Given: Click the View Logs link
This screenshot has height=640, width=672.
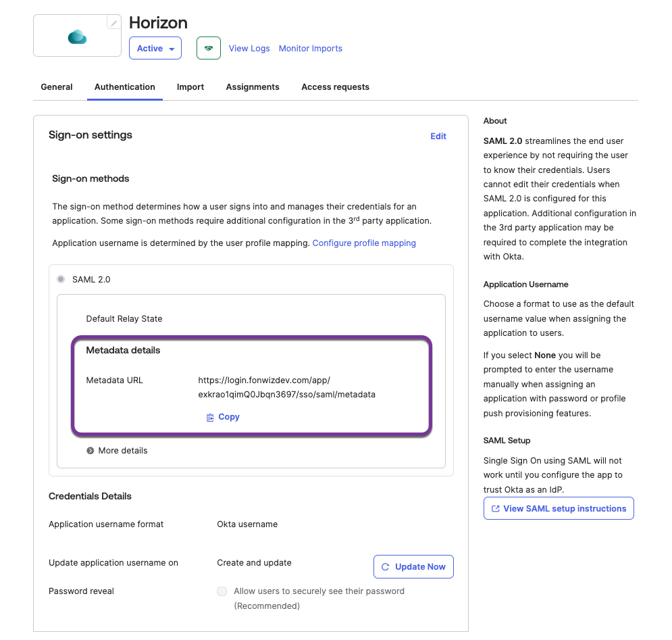Looking at the screenshot, I should pos(249,49).
